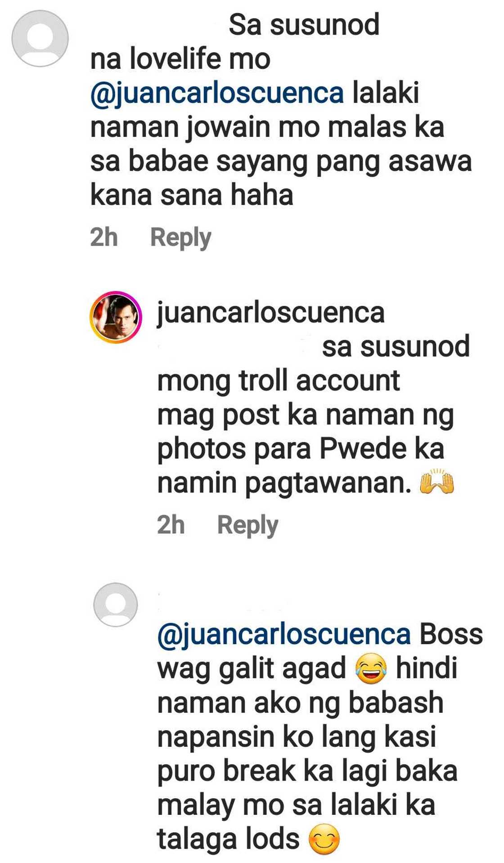Viewport: 504px width, 863px height.
Task: Open @juancarloscuenca mention in the lovelife comment
Action: point(217,94)
